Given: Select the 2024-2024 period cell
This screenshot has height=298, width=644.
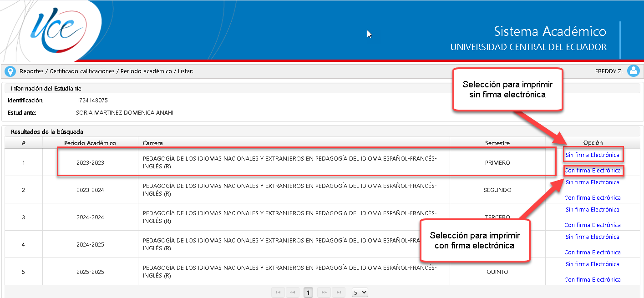Looking at the screenshot, I should [x=90, y=217].
